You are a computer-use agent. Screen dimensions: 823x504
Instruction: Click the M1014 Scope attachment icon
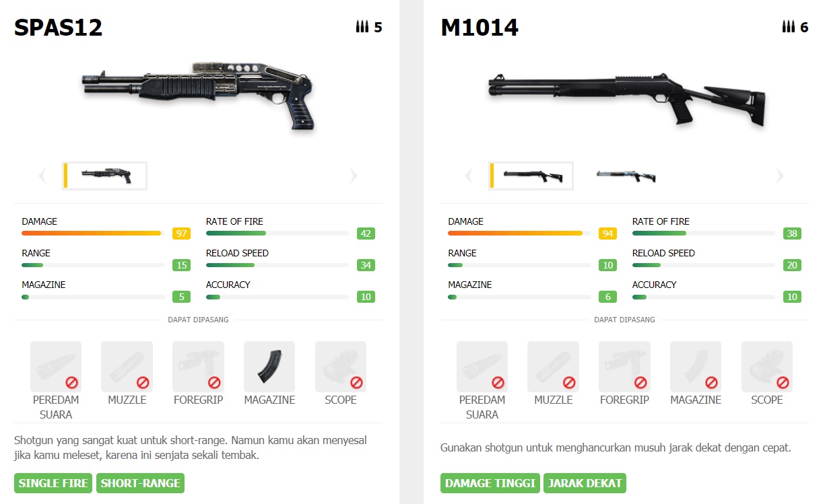click(767, 367)
